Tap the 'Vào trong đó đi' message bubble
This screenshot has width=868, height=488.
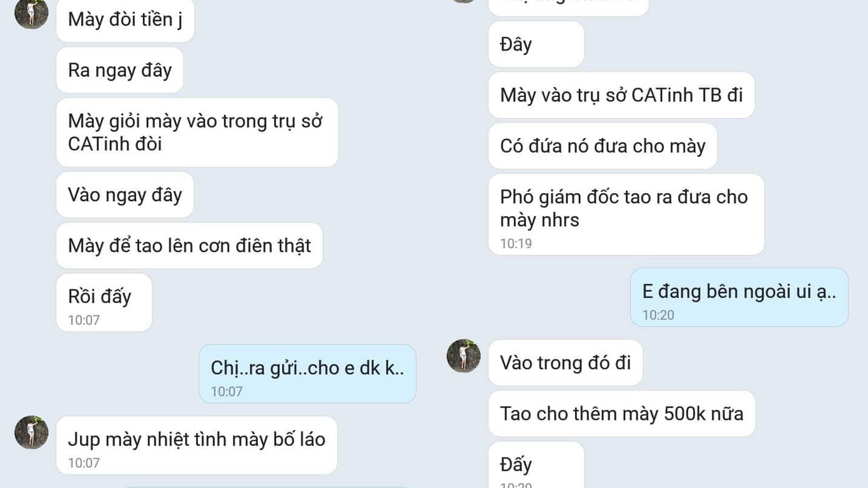point(565,362)
